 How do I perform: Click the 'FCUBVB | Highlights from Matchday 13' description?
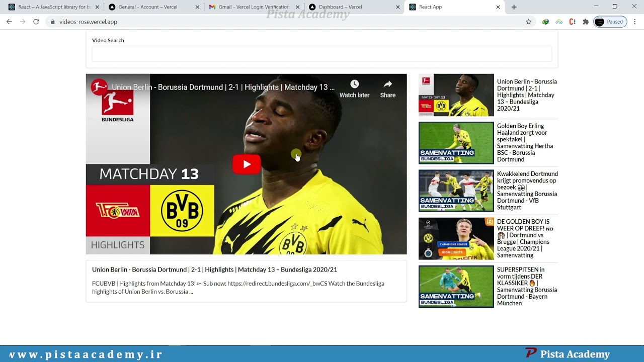coord(238,288)
